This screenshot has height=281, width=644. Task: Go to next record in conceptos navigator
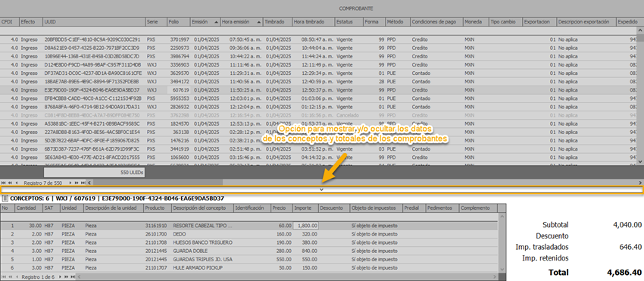60,277
